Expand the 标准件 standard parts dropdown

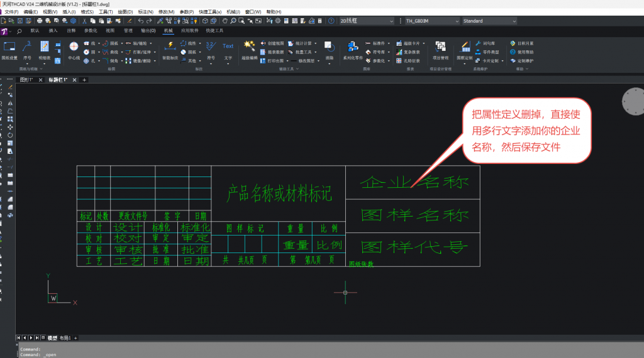click(x=389, y=43)
